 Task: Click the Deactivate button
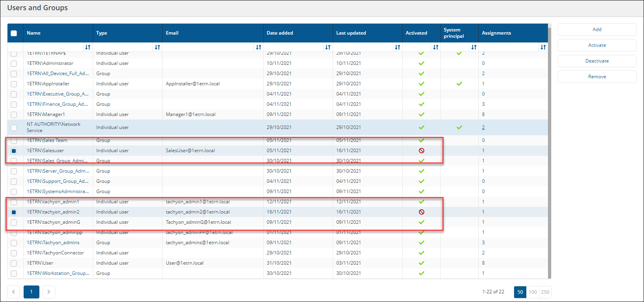pyautogui.click(x=597, y=61)
